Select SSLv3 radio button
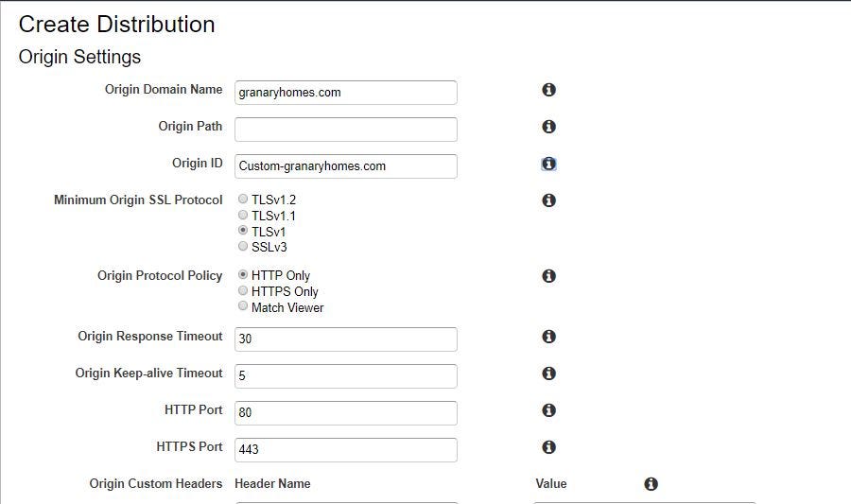Screen dimensions: 851x504 [x=243, y=246]
